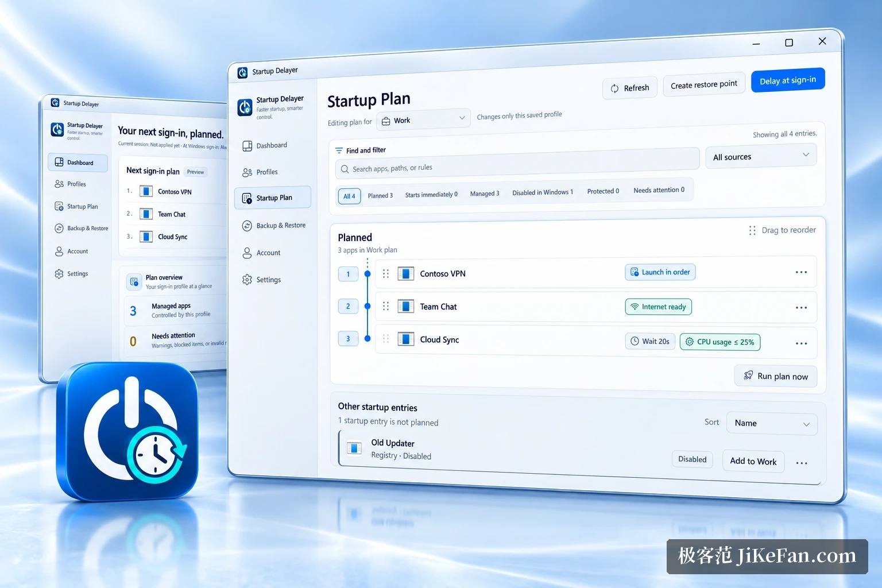882x588 pixels.
Task: Click the Team Chat app icon in Planned list
Action: (406, 307)
